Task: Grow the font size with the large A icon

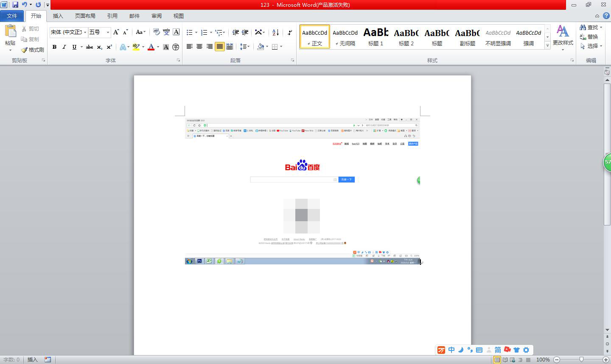Action: [x=116, y=32]
